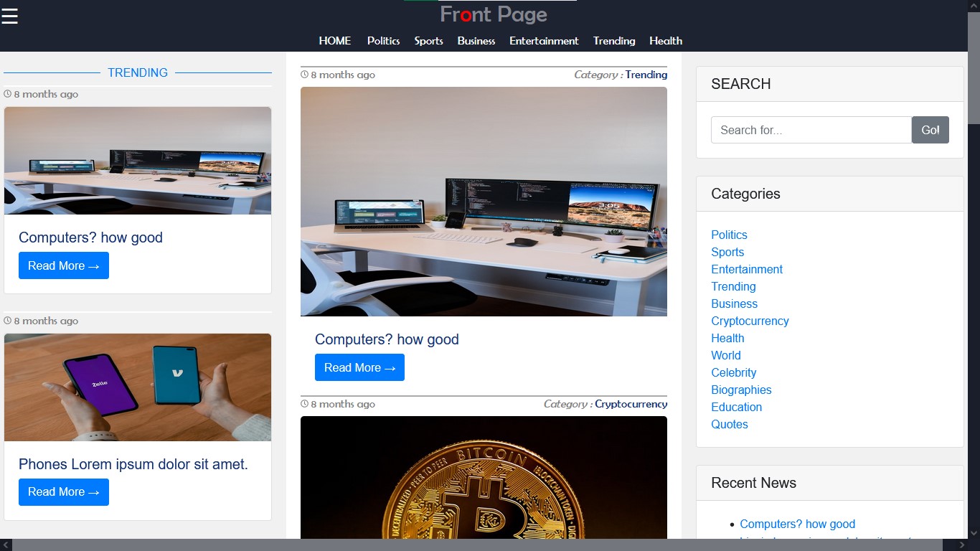Open Computers? how good in Recent News
The width and height of the screenshot is (980, 551).
click(797, 524)
